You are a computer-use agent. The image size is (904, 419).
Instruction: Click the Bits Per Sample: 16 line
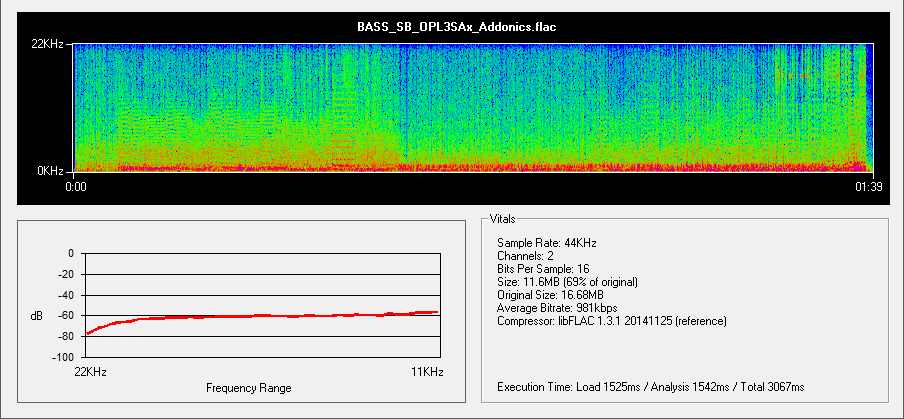(x=549, y=269)
